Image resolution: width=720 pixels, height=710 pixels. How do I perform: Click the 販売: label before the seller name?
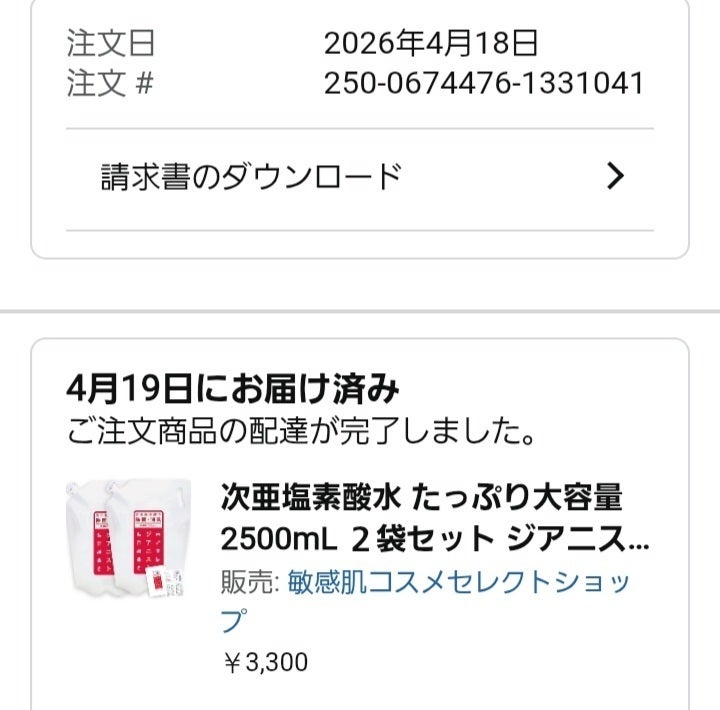tap(250, 581)
